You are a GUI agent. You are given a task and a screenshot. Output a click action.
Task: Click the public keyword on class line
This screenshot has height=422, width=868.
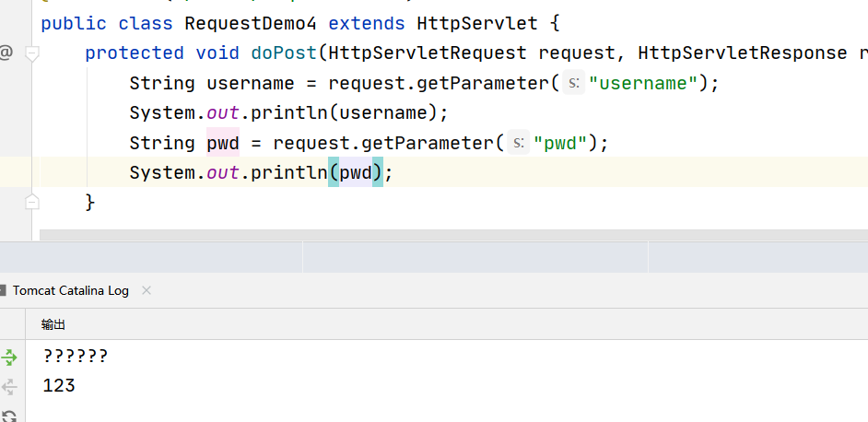pos(74,24)
